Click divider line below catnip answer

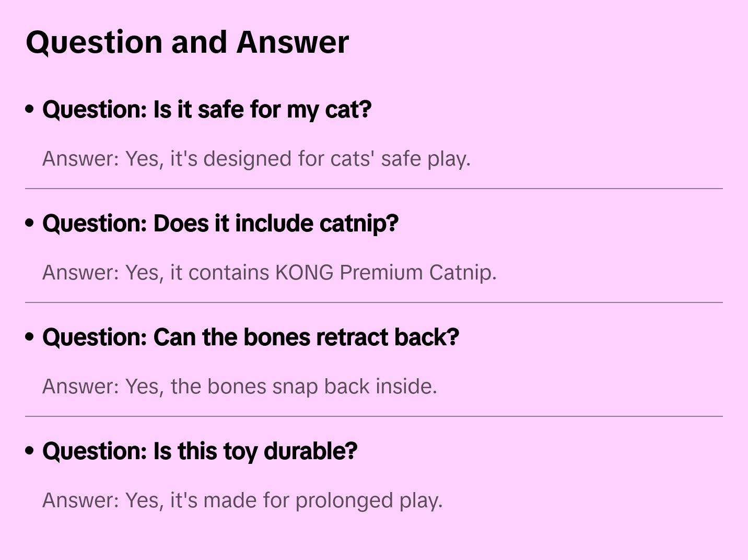[373, 302]
